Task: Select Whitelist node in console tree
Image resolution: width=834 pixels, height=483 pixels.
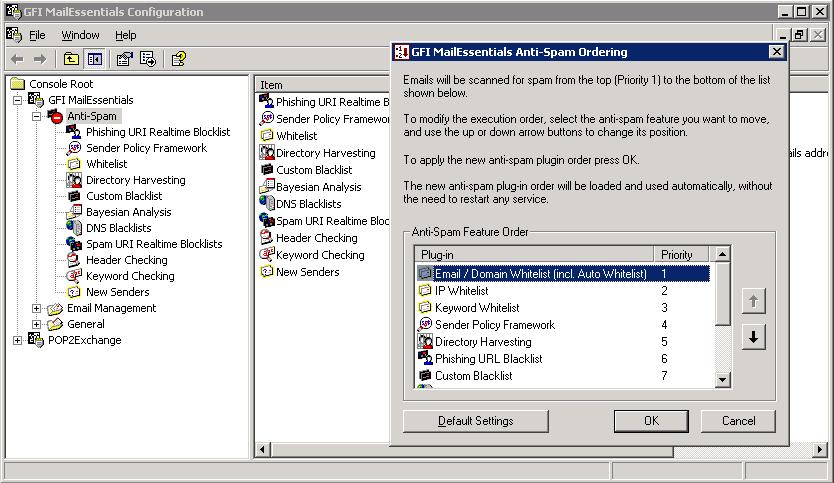Action: (106, 164)
